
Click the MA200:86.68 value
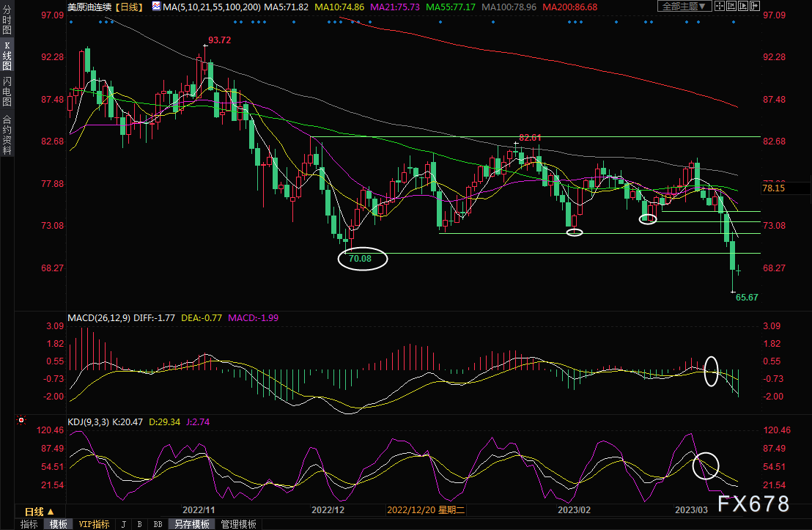[x=570, y=7]
